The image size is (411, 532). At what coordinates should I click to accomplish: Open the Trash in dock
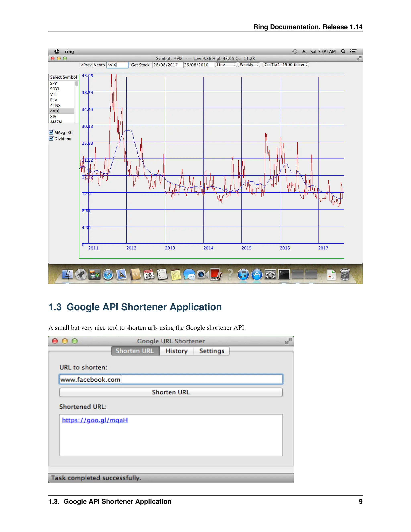345,274
